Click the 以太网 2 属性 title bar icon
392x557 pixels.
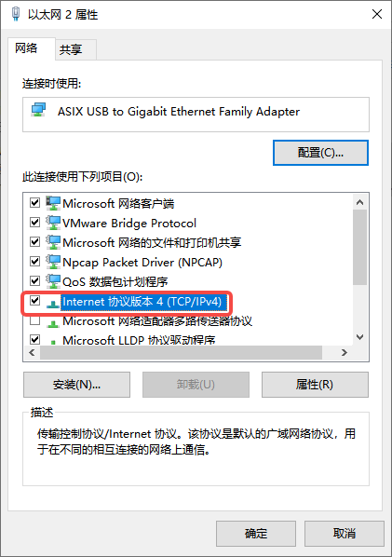tap(16, 14)
